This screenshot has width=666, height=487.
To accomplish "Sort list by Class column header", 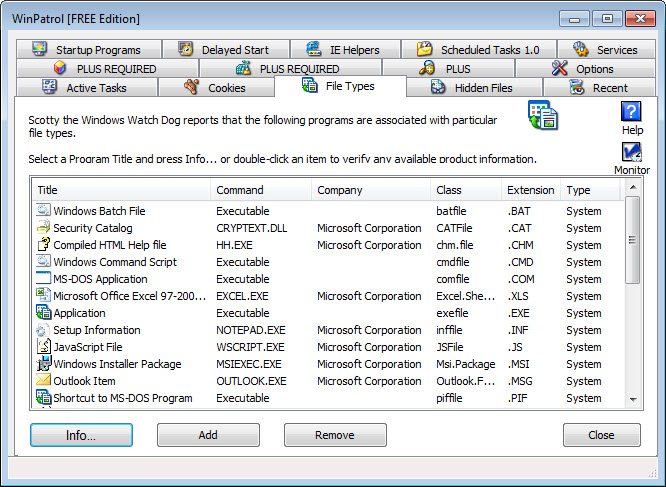I will [466, 190].
